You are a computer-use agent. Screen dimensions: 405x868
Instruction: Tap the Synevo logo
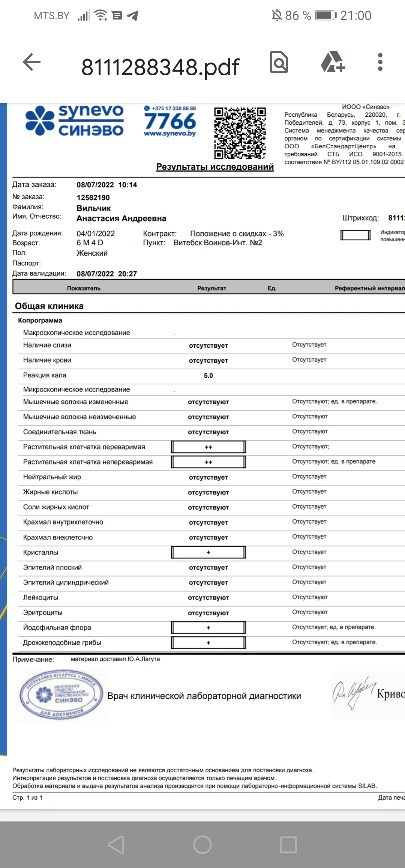point(74,121)
